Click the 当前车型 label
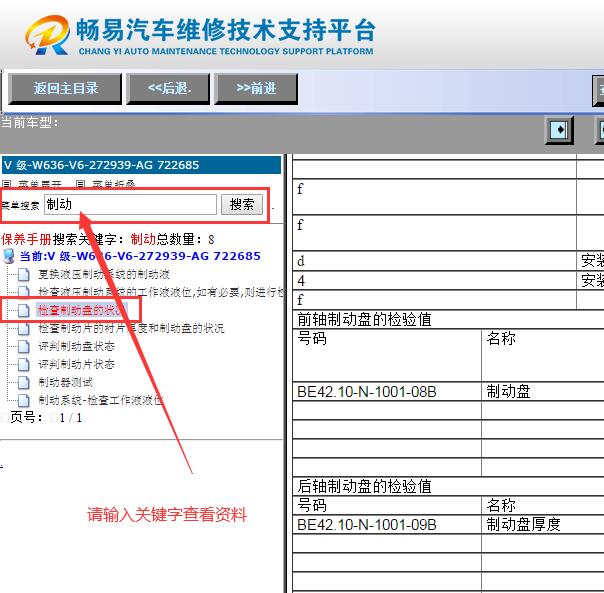The image size is (604, 593). point(30,123)
